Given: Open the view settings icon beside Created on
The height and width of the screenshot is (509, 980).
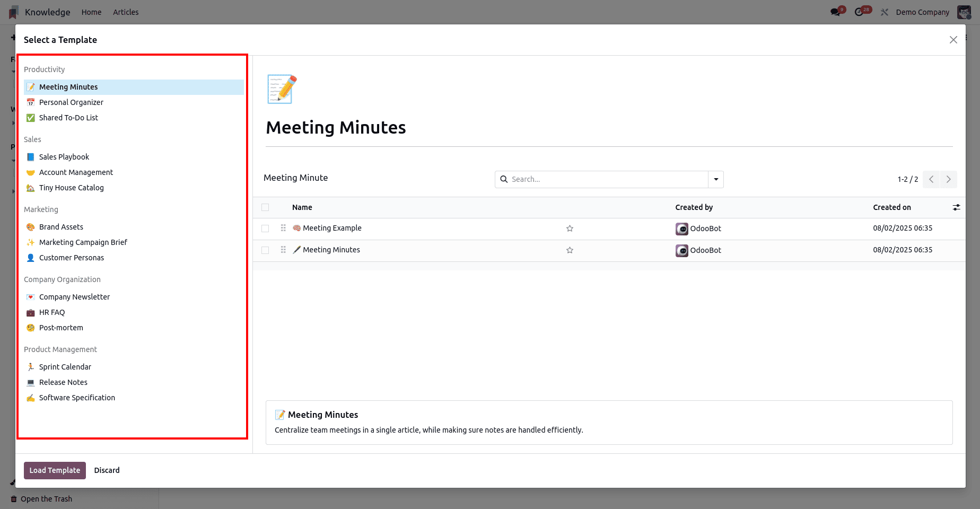Looking at the screenshot, I should point(957,207).
